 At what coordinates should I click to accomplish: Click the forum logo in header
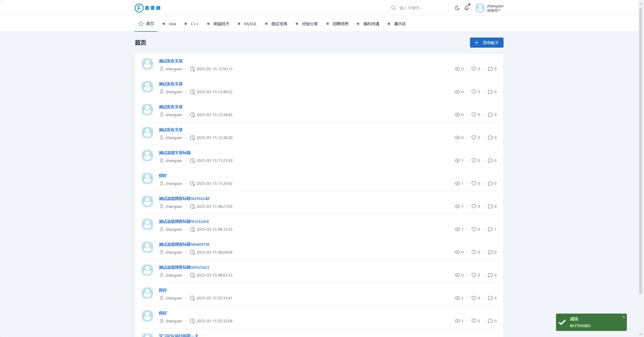[148, 8]
